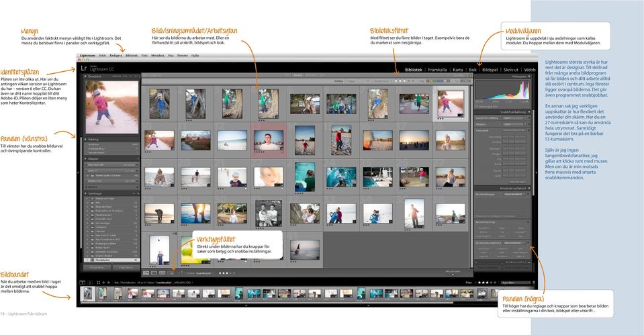Open the Bibliotek menu in menu bar

point(132,56)
